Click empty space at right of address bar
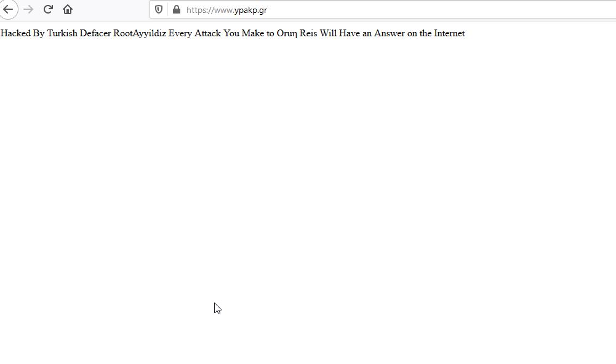The image size is (616, 364). click(492, 10)
